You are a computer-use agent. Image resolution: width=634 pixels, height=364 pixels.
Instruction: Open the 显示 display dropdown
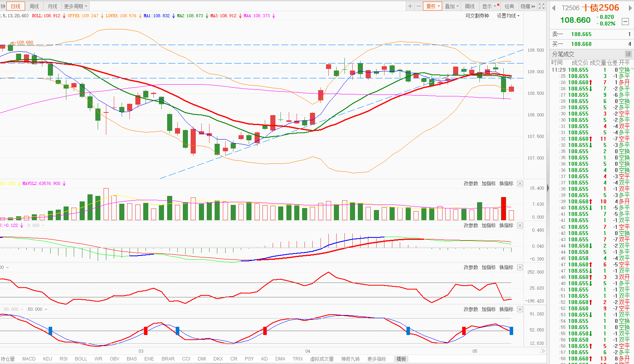(490, 6)
